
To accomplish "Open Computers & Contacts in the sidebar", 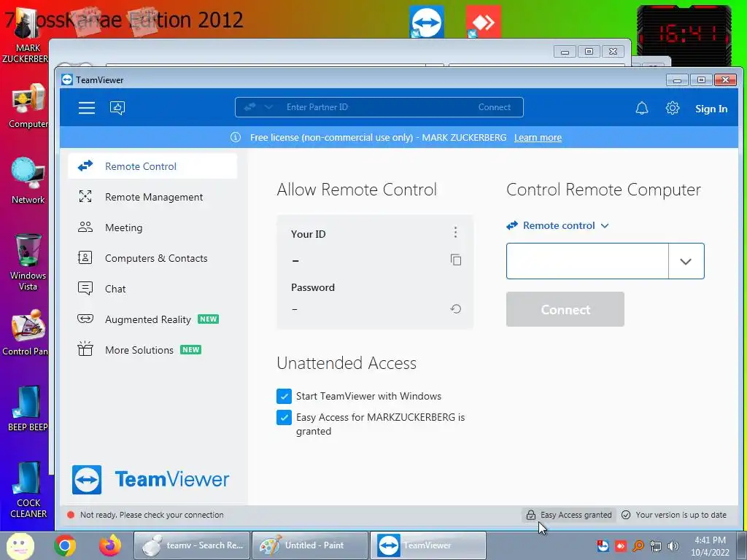I will click(x=152, y=258).
